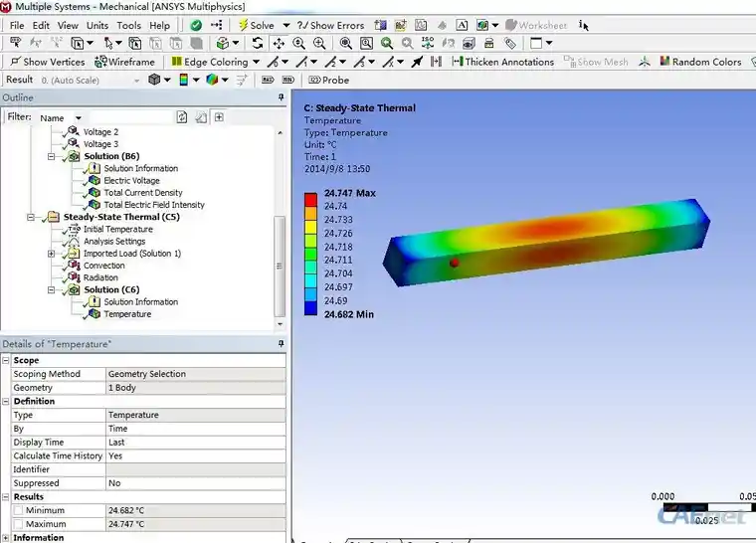Click the Edges display option icon
Viewport: 756px width, 543px height.
coord(212,80)
